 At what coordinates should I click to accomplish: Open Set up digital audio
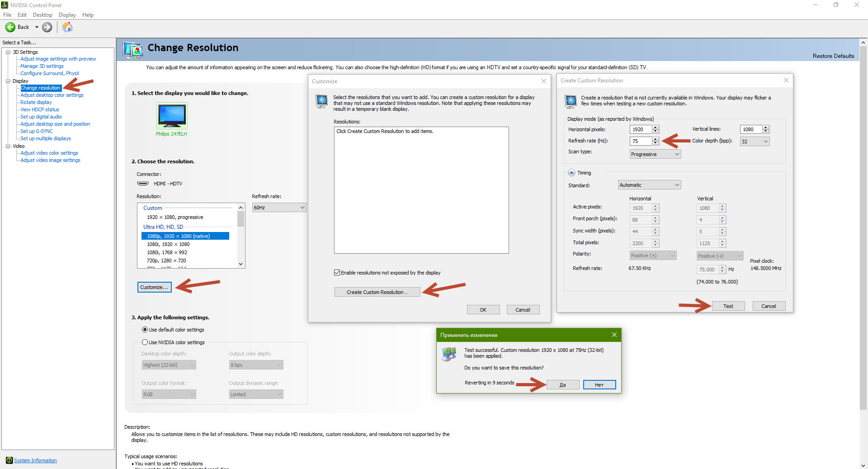point(41,117)
